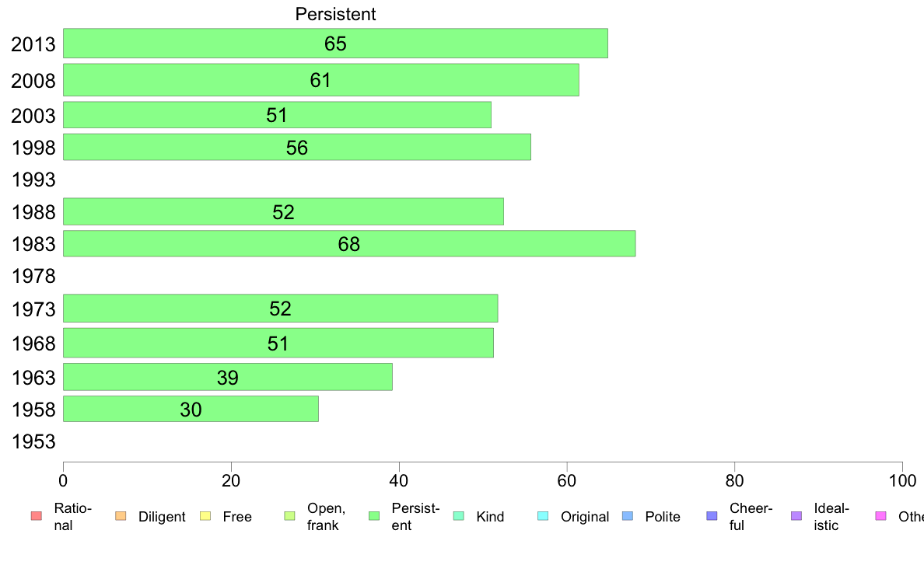Click the cyan Original legend swatch
This screenshot has height=572, width=924.
tap(543, 516)
